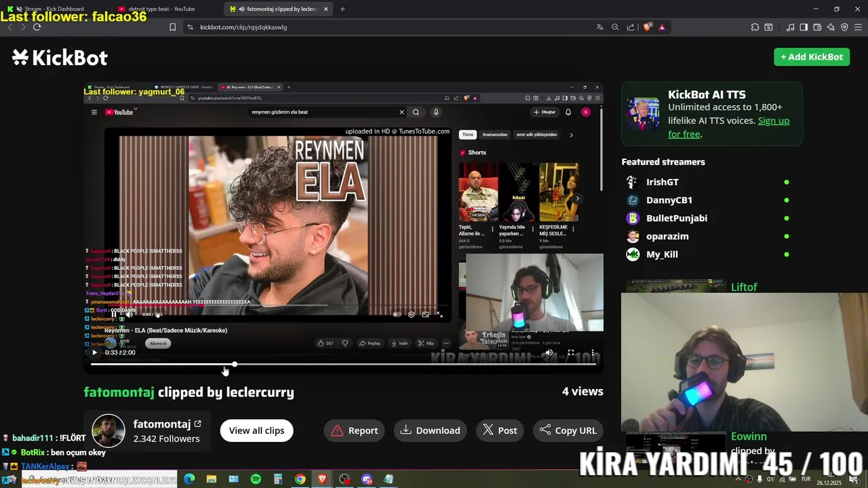The width and height of the screenshot is (868, 488).
Task: Open Spotify from the taskbar
Action: pyautogui.click(x=256, y=479)
